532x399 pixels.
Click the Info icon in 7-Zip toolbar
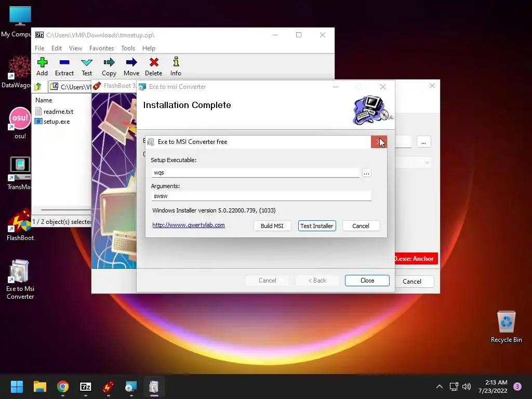tap(176, 66)
